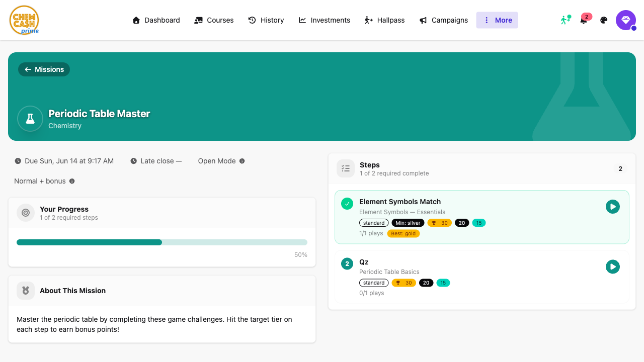Open the Hallpass page
Image resolution: width=644 pixels, height=362 pixels.
click(x=384, y=20)
